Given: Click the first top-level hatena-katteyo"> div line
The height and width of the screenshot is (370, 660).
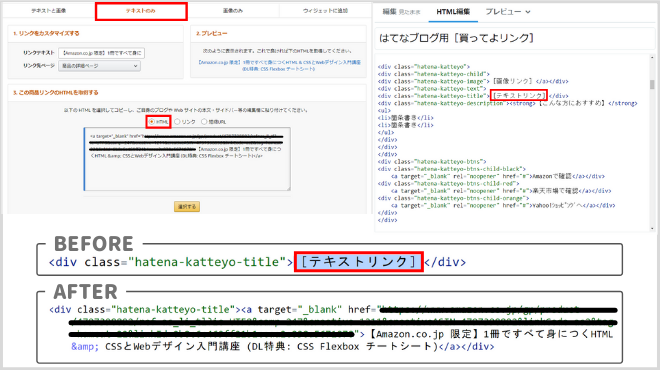Looking at the screenshot, I should pyautogui.click(x=423, y=67).
